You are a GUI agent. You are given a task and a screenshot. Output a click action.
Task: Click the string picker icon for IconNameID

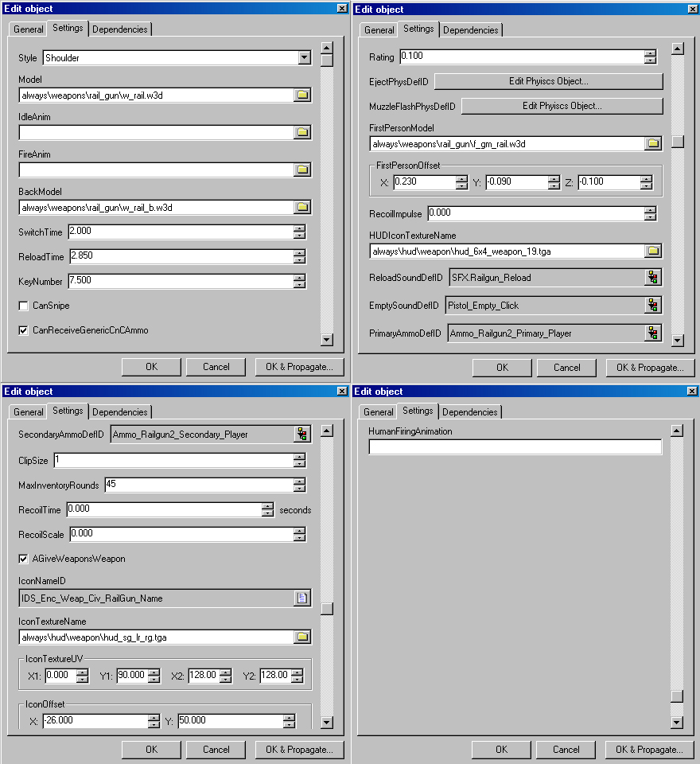[x=302, y=598]
